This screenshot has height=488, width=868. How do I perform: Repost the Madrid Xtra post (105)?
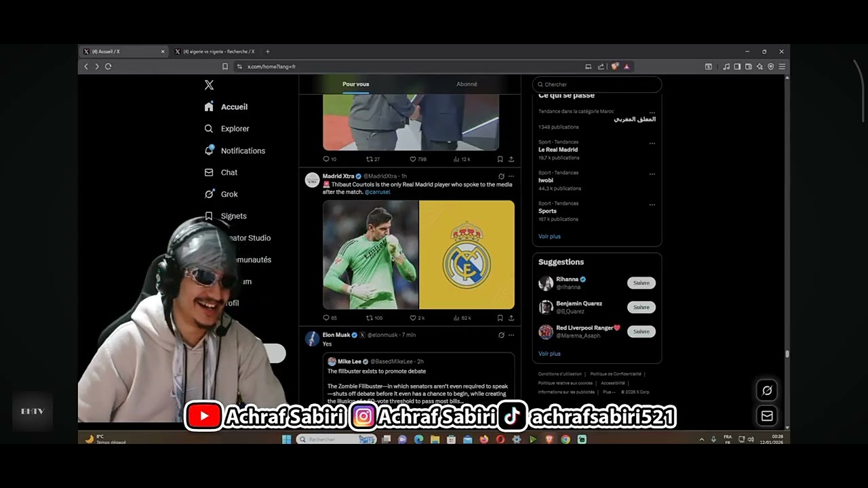(374, 318)
